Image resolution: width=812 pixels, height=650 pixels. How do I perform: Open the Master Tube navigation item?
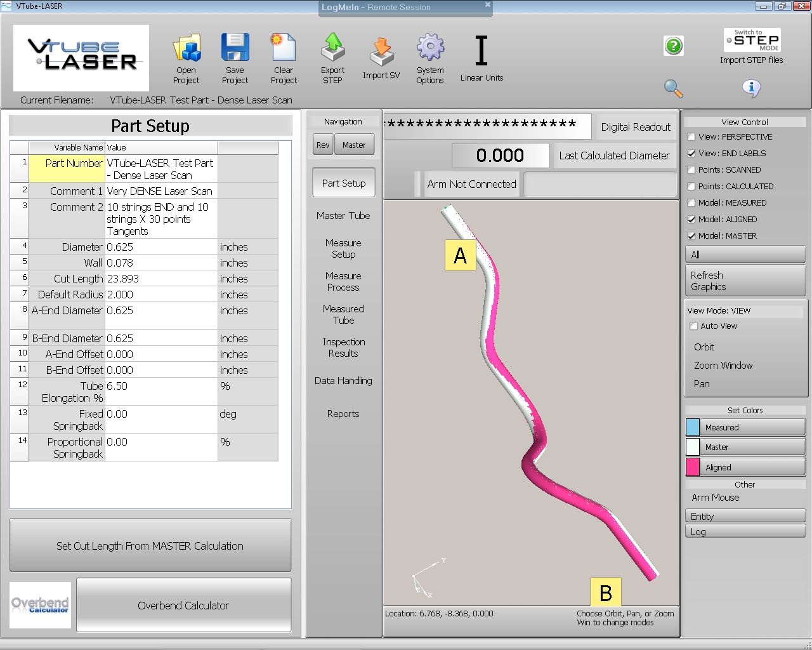pyautogui.click(x=343, y=216)
